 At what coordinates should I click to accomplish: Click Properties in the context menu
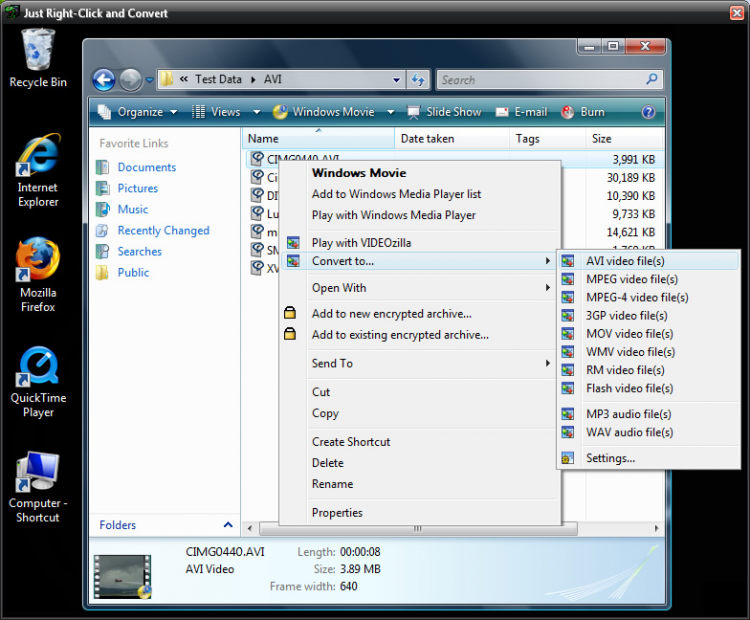point(337,513)
